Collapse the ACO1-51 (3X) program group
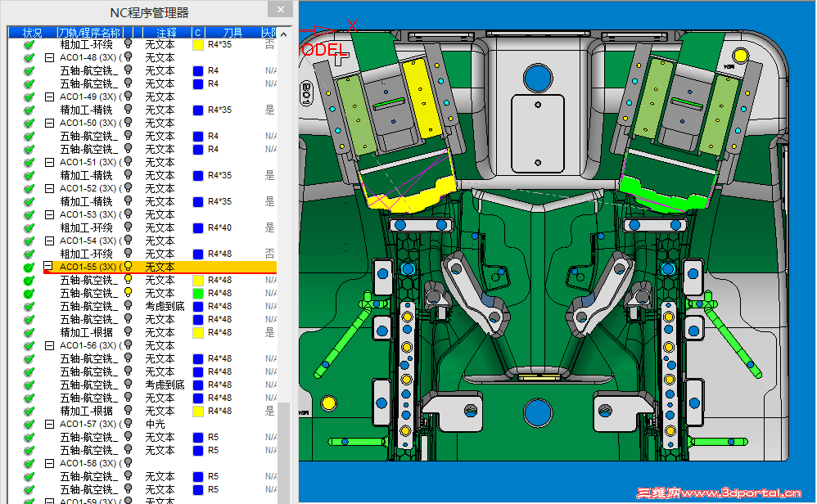817x504 pixels. (49, 163)
